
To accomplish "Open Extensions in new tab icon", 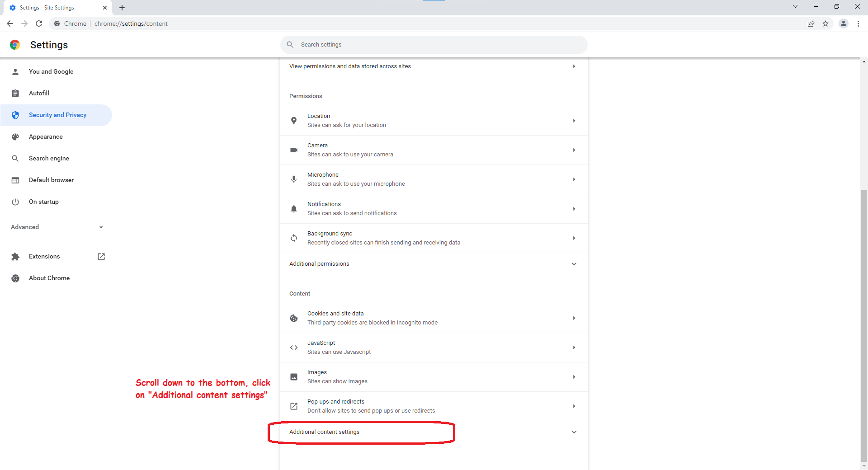I will point(101,256).
